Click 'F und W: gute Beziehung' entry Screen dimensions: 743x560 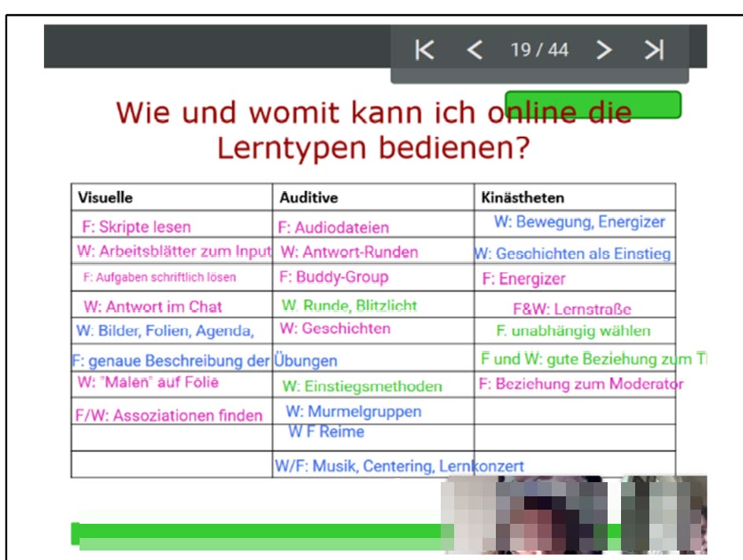click(x=593, y=359)
